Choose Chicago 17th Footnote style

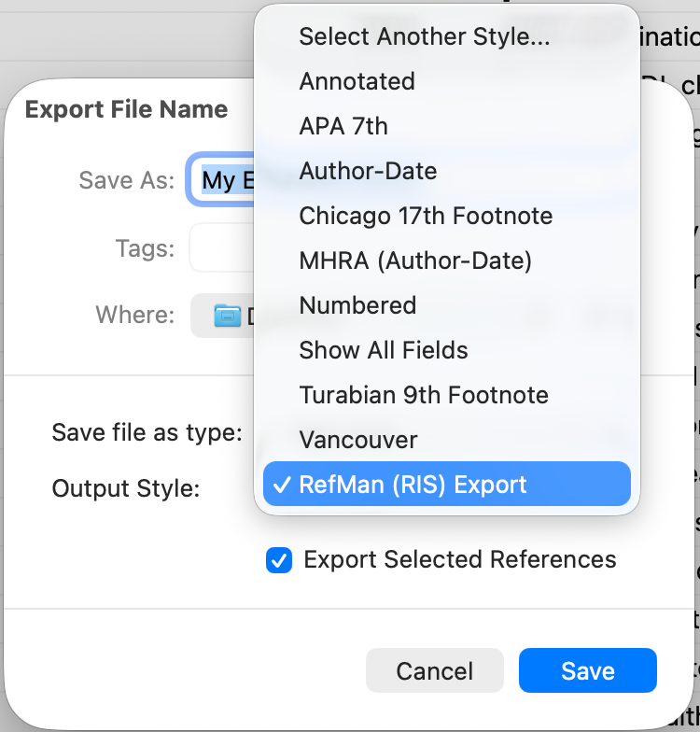pyautogui.click(x=426, y=216)
